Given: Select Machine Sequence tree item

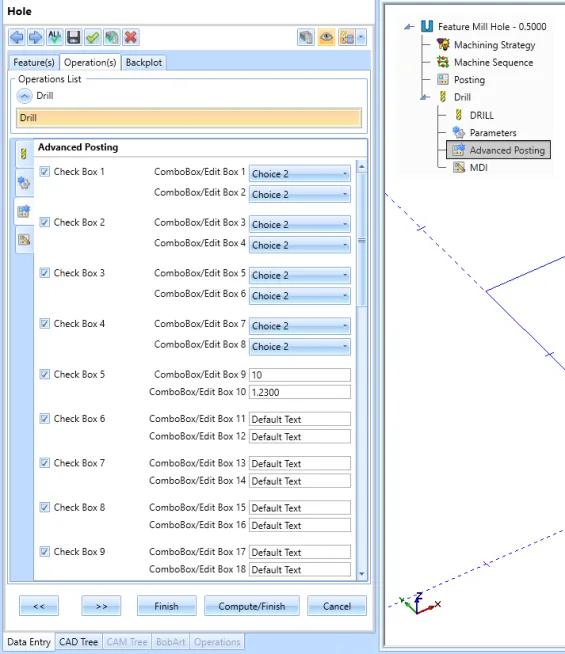Looking at the screenshot, I should click(x=493, y=63).
